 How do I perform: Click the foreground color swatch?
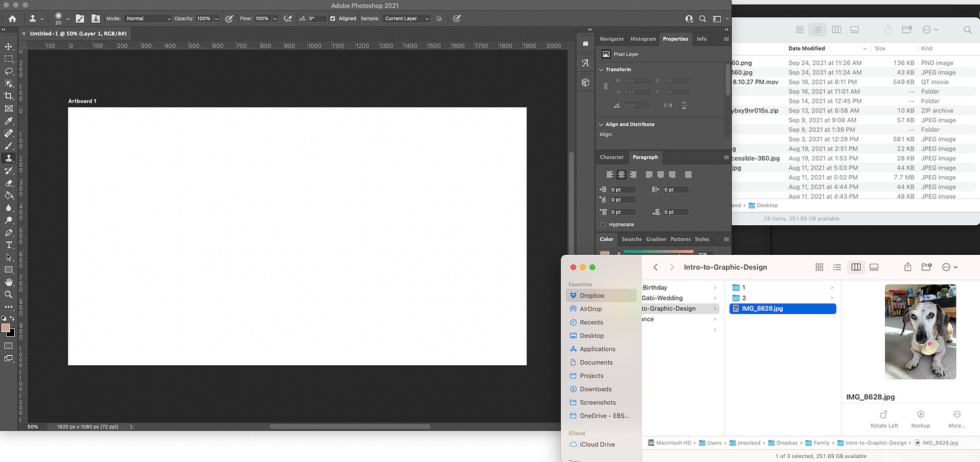(6, 328)
